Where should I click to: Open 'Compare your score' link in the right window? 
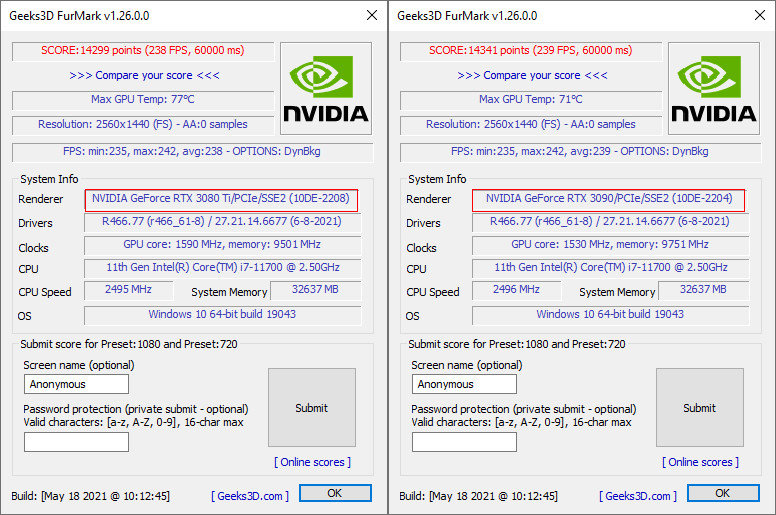(532, 75)
